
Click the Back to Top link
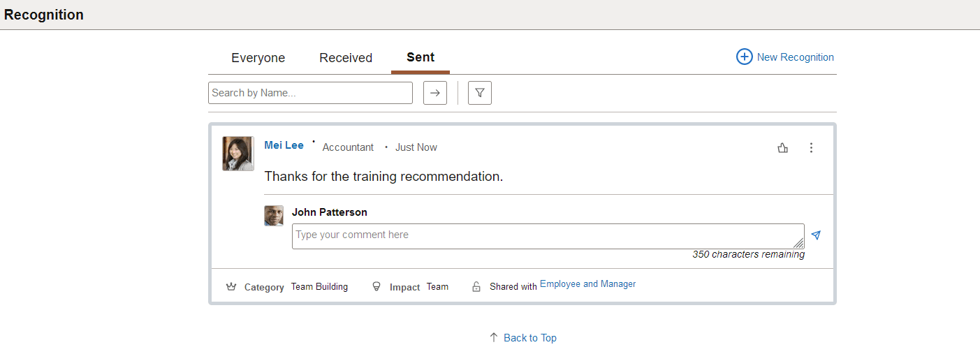pyautogui.click(x=529, y=338)
